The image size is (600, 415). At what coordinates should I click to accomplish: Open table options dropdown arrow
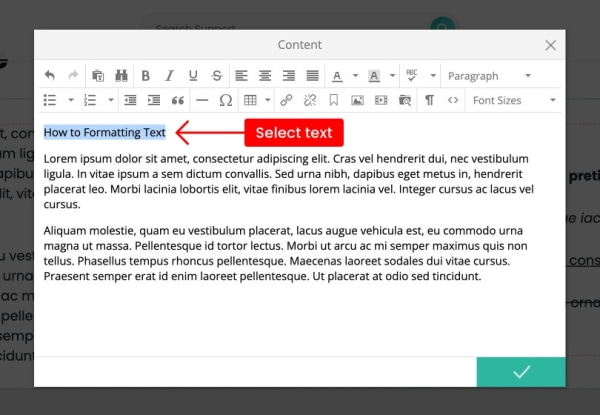pyautogui.click(x=268, y=100)
